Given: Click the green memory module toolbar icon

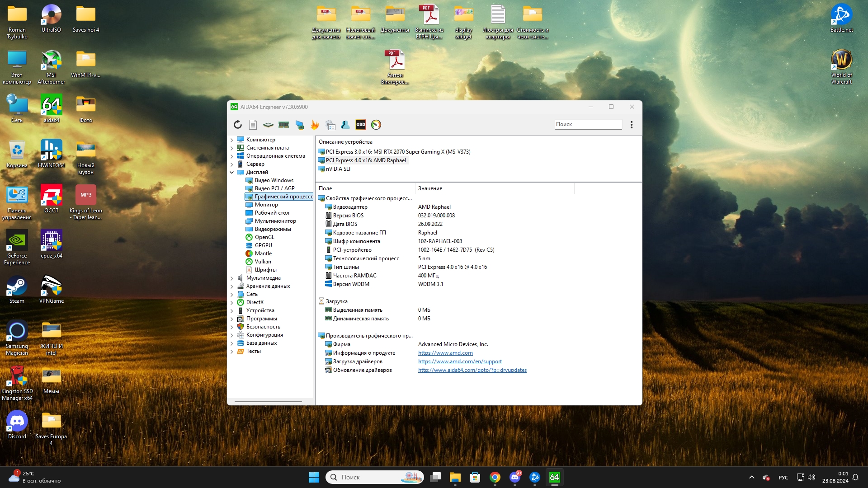Looking at the screenshot, I should click(283, 125).
